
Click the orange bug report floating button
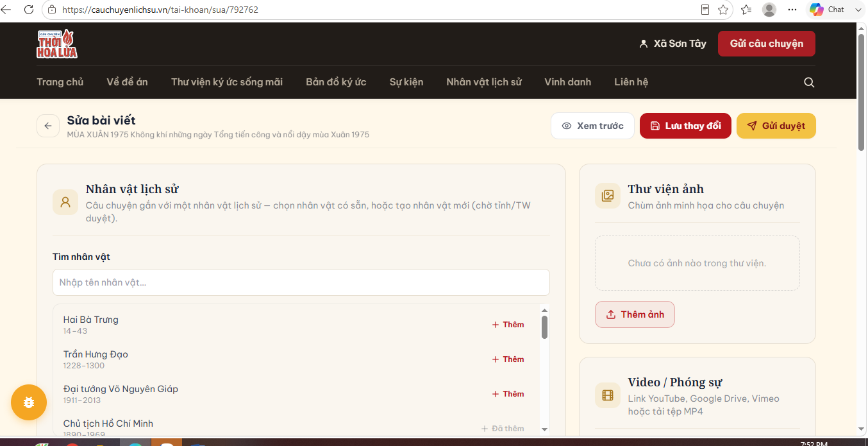pyautogui.click(x=29, y=402)
